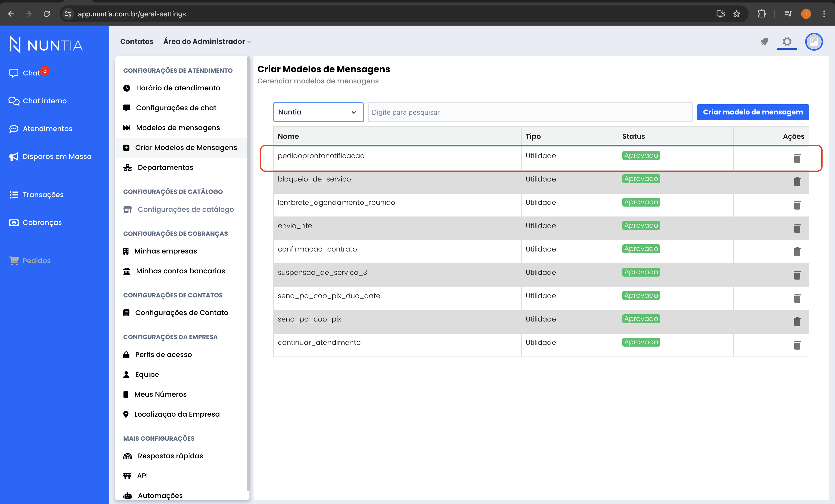The height and width of the screenshot is (504, 835).
Task: Delete the continuar_atendimento template
Action: [x=797, y=345]
